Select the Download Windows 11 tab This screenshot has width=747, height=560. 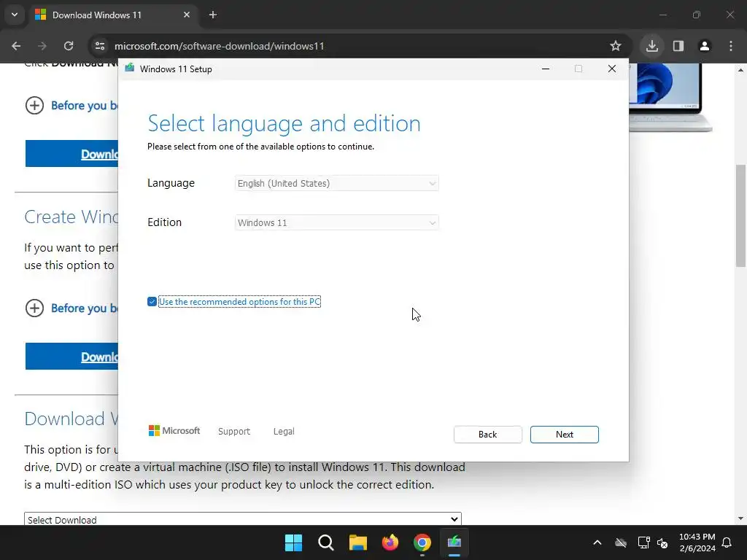[x=113, y=15]
